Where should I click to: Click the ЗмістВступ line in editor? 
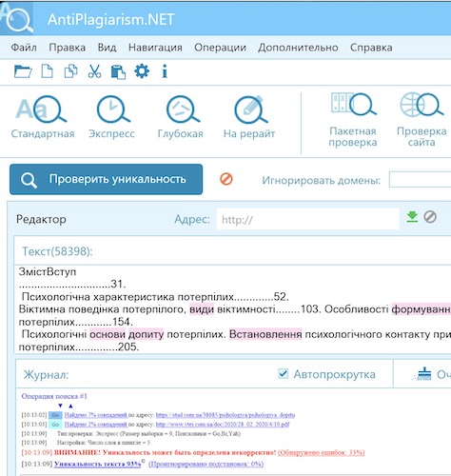coord(48,271)
